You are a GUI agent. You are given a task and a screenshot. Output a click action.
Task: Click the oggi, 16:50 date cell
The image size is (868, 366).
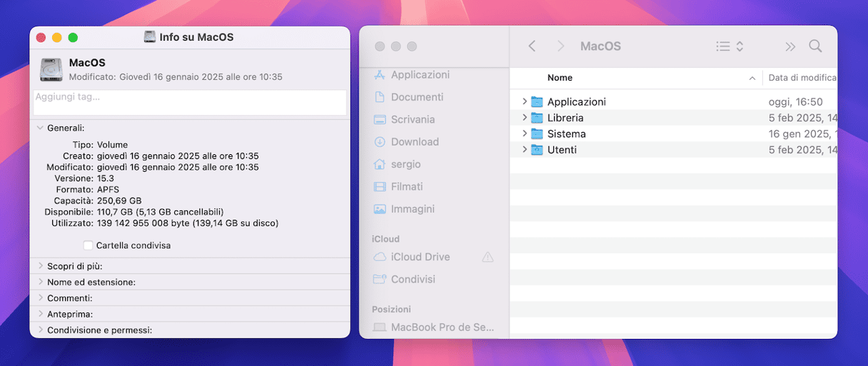(x=796, y=102)
